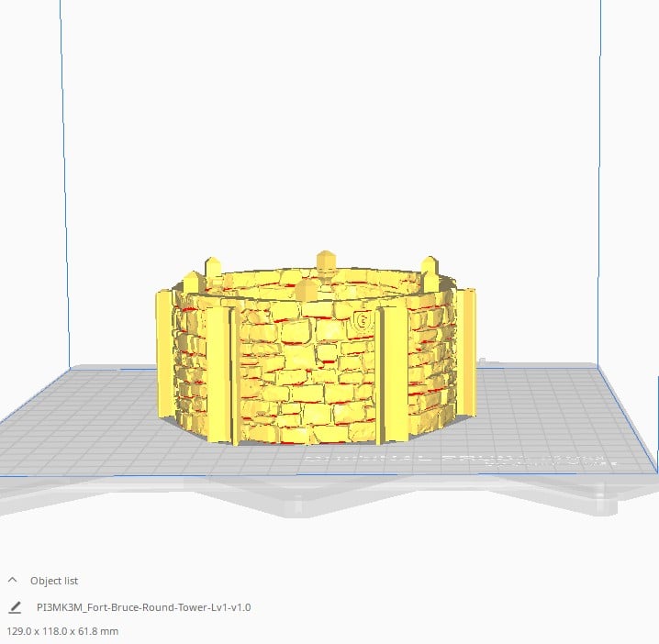Click the top-right pointed post on tower rim

click(x=429, y=270)
